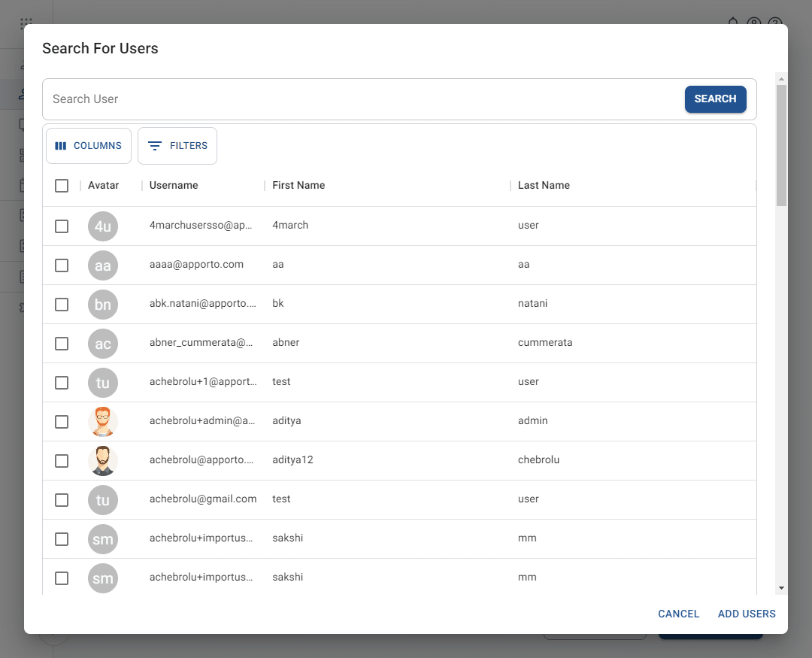Click the help question mark icon

point(775,23)
